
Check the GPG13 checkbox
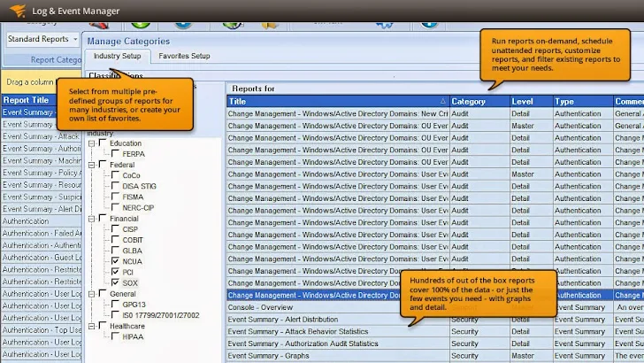pyautogui.click(x=115, y=304)
